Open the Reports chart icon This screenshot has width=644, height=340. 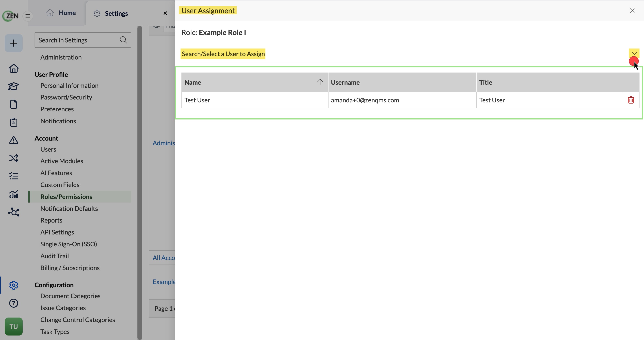click(x=13, y=194)
